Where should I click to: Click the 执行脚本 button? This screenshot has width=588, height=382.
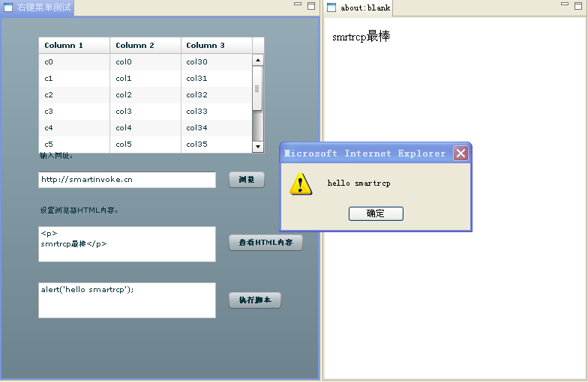pyautogui.click(x=255, y=300)
